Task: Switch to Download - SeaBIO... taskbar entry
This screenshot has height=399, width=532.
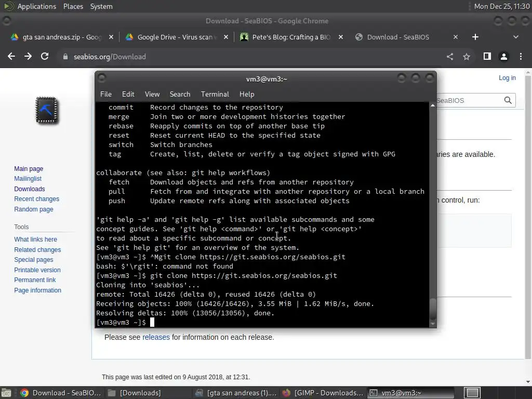Action: (x=61, y=393)
